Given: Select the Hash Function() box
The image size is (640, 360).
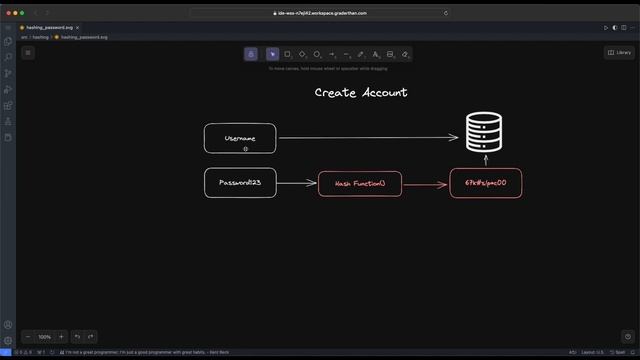Looking at the screenshot, I should [360, 184].
